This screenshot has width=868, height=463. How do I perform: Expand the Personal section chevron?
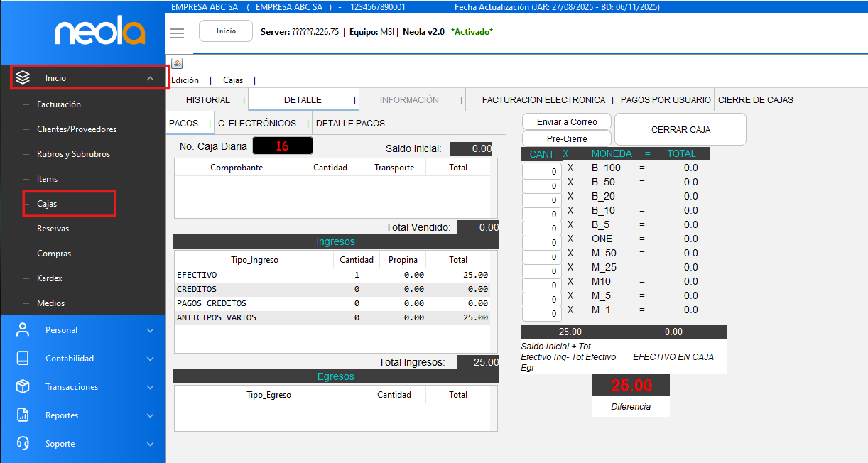point(150,330)
